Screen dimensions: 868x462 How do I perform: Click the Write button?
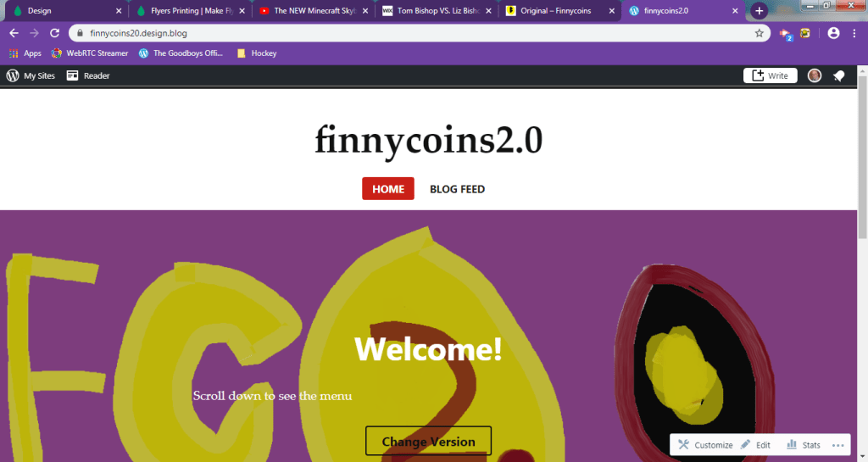coord(770,75)
